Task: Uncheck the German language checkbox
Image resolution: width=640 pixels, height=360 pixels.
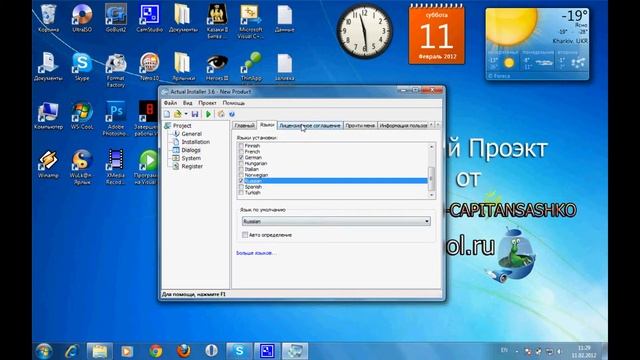Action: click(x=241, y=157)
